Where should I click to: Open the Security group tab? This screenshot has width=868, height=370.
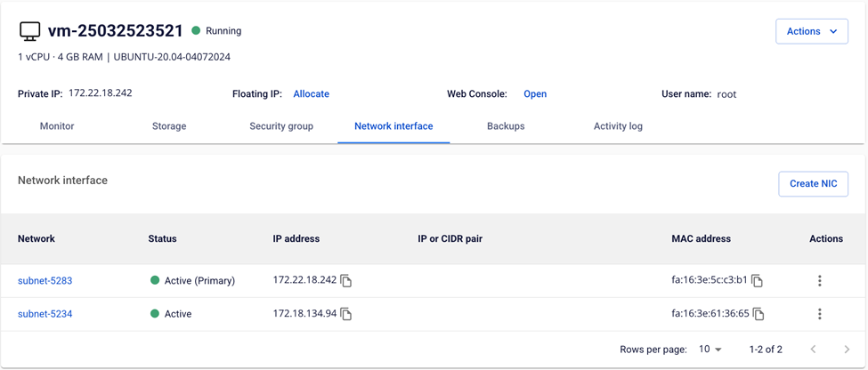pos(281,126)
